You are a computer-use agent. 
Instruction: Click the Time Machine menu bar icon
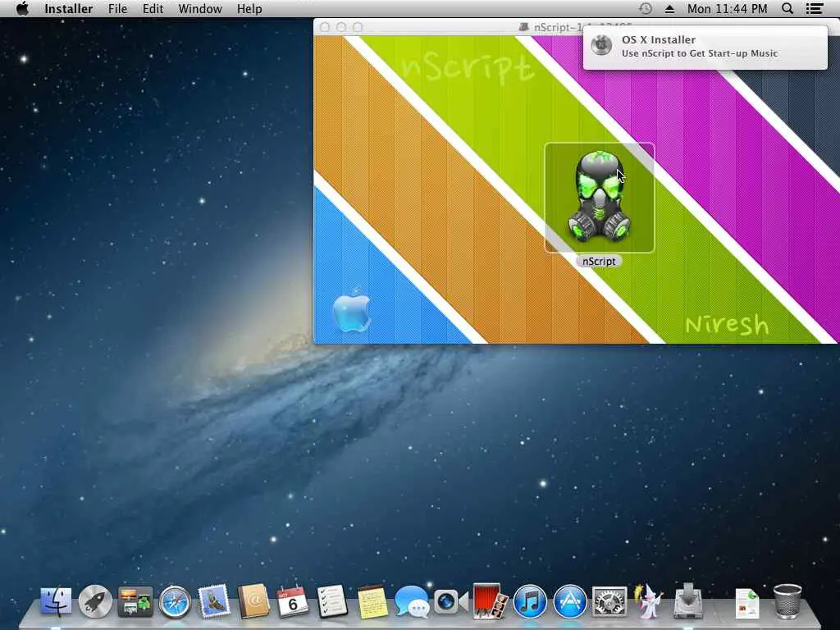[x=646, y=8]
